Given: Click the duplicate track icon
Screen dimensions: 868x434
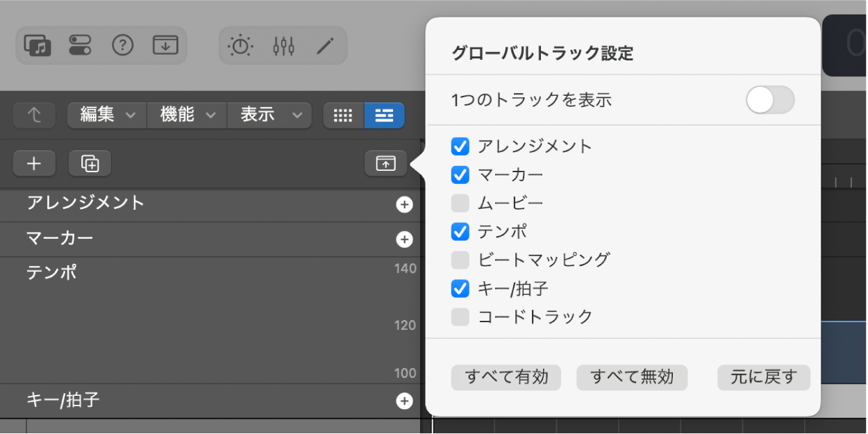Looking at the screenshot, I should (x=89, y=163).
